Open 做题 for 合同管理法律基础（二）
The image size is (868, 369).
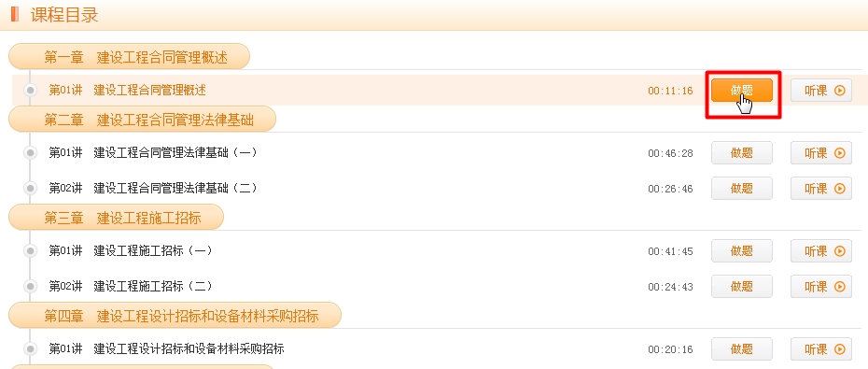[x=742, y=189]
